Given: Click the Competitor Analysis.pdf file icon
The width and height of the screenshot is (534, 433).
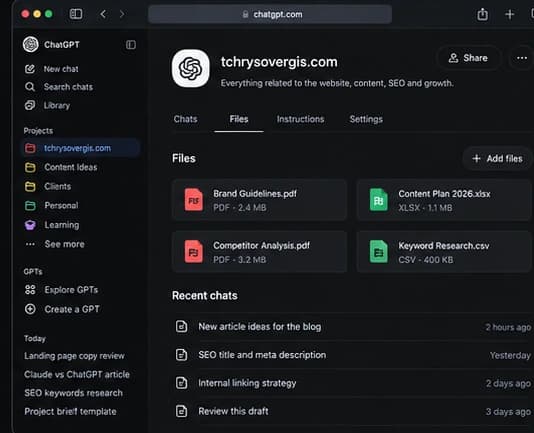Looking at the screenshot, I should click(x=193, y=251).
